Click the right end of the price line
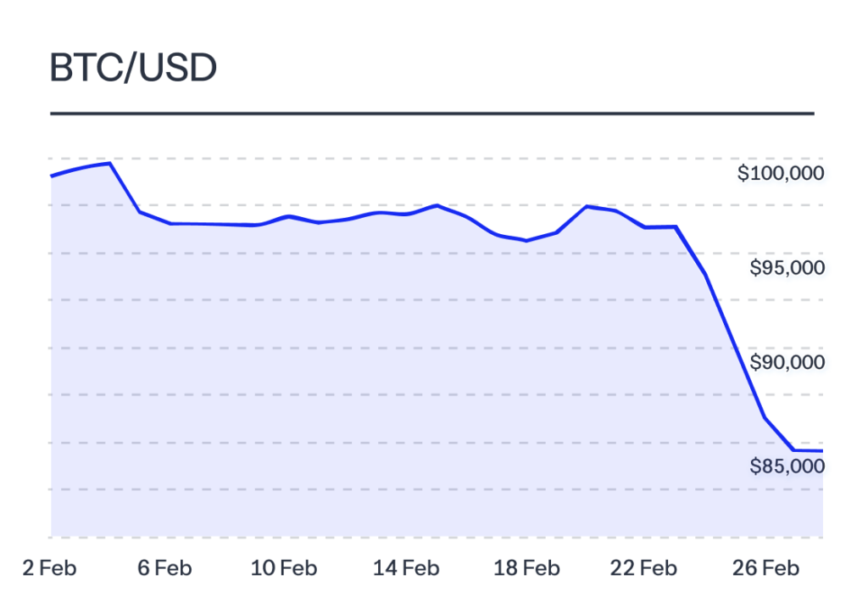This screenshot has width=868, height=614. (821, 451)
